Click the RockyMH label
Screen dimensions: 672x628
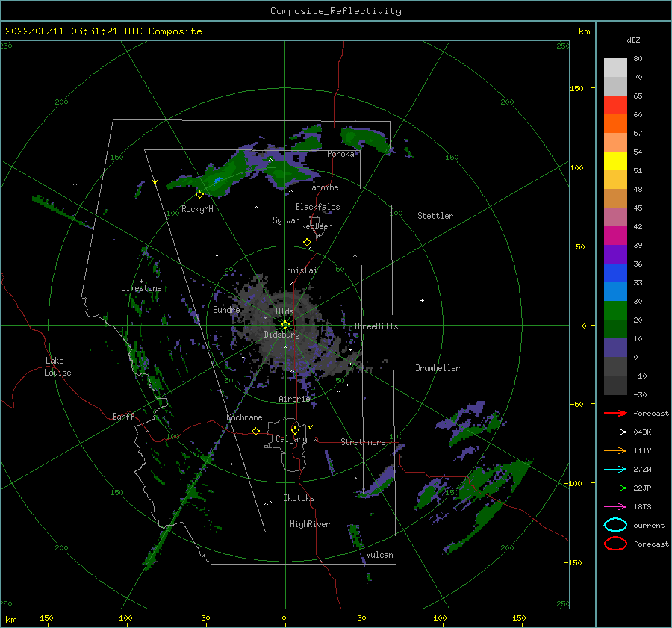(197, 209)
